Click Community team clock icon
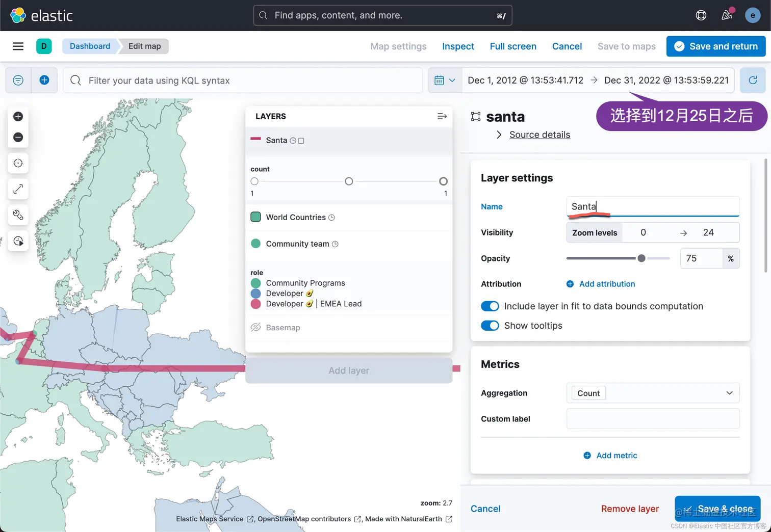Image resolution: width=771 pixels, height=532 pixels. point(335,244)
